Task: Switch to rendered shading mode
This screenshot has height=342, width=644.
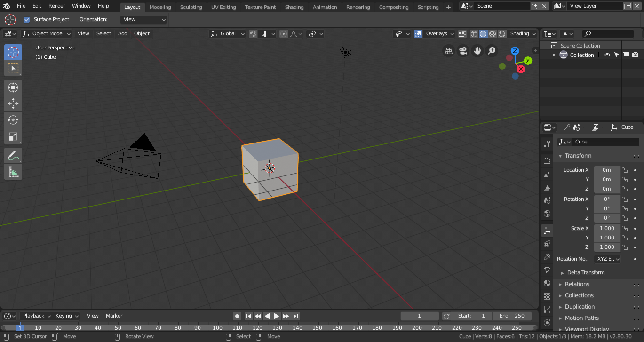Action: [502, 33]
